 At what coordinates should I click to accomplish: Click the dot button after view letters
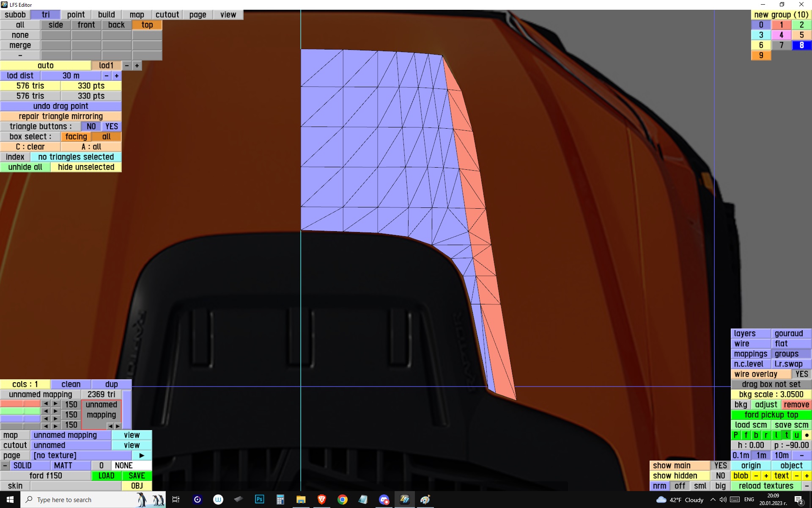pos(807,435)
